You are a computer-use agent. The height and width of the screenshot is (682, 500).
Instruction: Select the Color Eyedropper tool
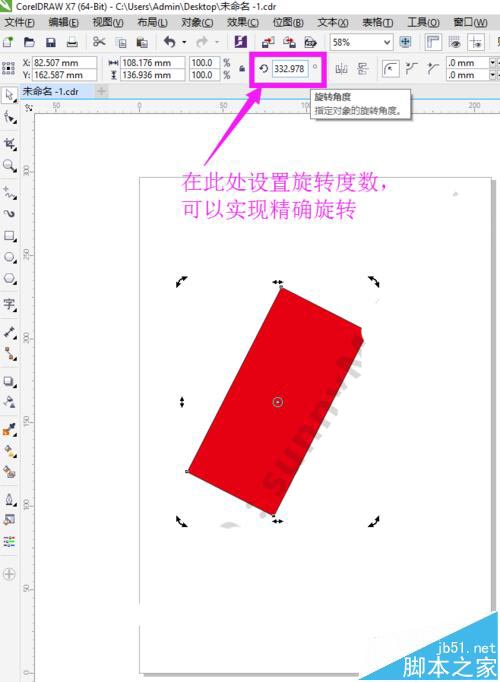point(9,430)
